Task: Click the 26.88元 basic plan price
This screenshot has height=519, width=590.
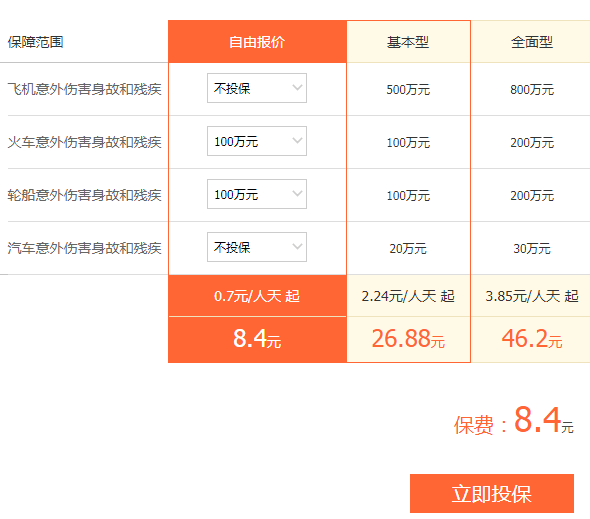Action: pos(408,338)
